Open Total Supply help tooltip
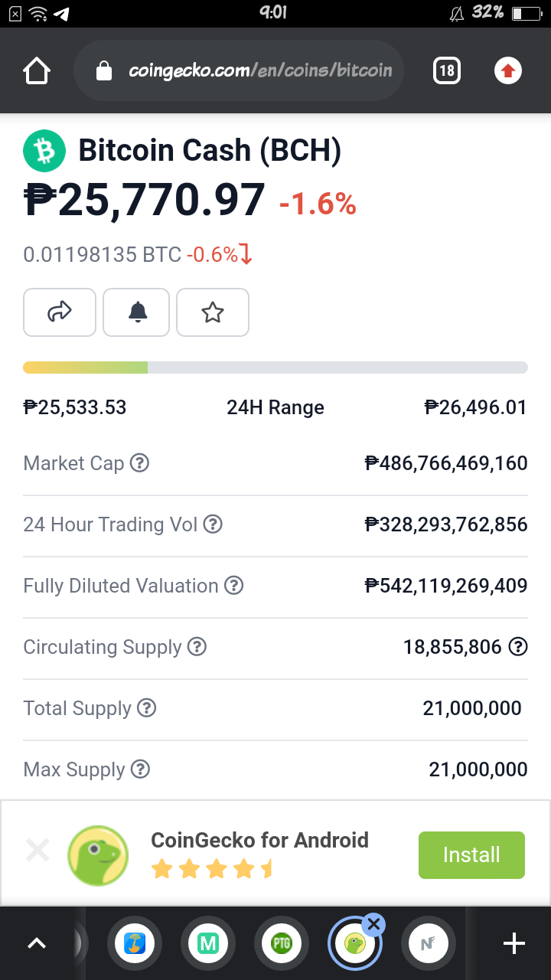Viewport: 551px width, 980px height. point(146,708)
